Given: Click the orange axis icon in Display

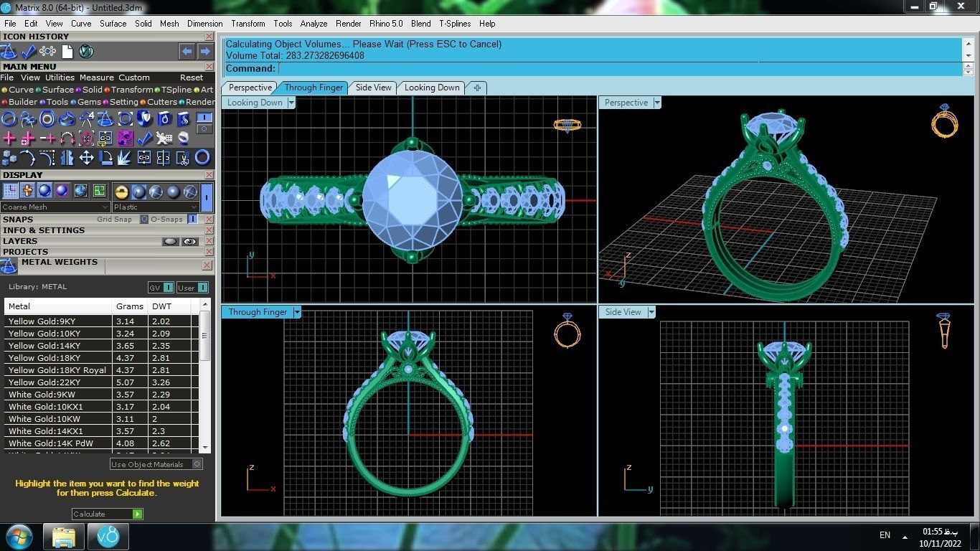Looking at the screenshot, I should tap(27, 190).
